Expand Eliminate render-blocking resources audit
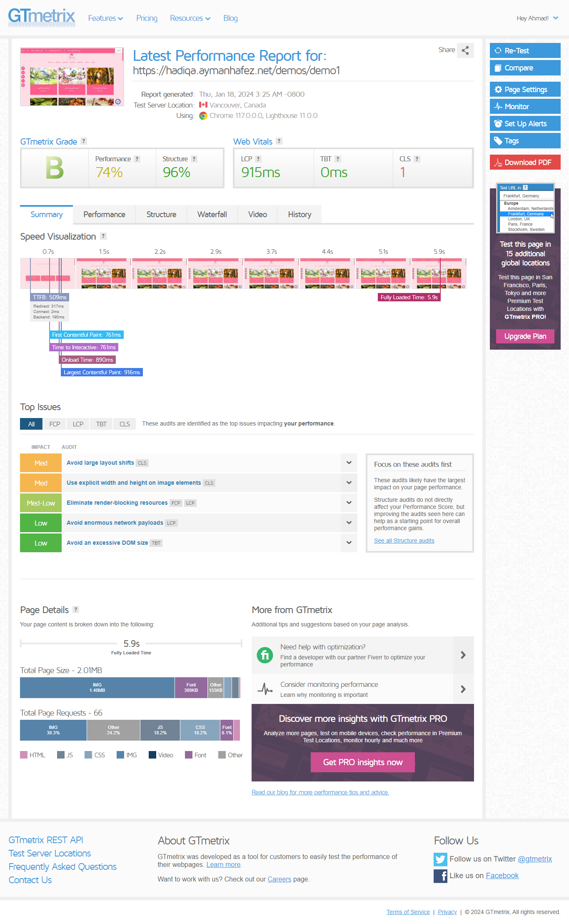The height and width of the screenshot is (924, 569). (x=349, y=503)
